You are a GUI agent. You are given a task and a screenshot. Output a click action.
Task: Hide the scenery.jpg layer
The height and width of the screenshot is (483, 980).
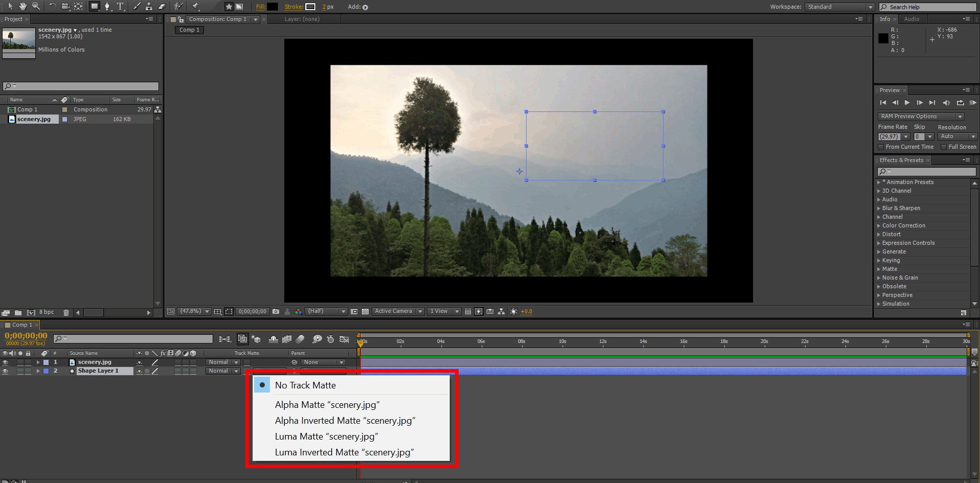pos(5,362)
